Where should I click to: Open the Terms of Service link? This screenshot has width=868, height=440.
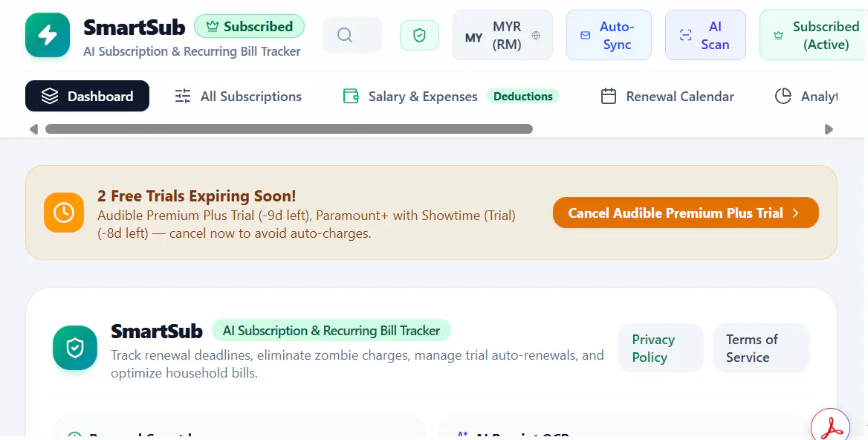click(x=761, y=348)
